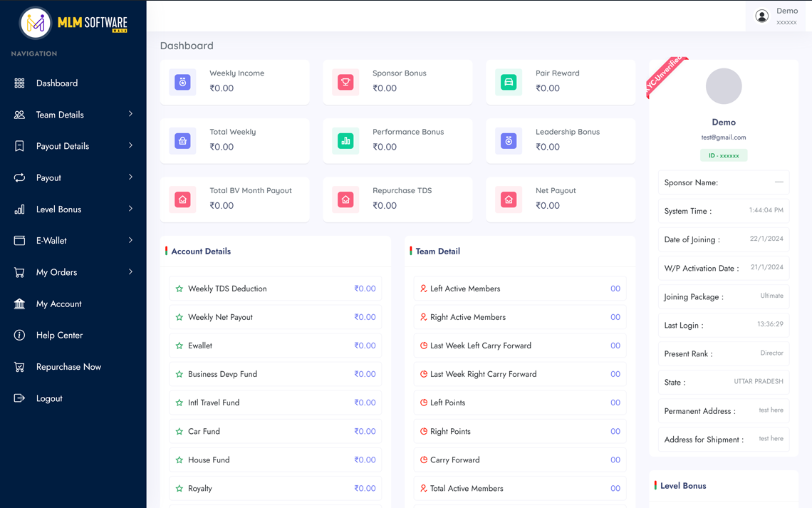The width and height of the screenshot is (812, 508).
Task: Go to My Account in sidebar
Action: (x=58, y=304)
